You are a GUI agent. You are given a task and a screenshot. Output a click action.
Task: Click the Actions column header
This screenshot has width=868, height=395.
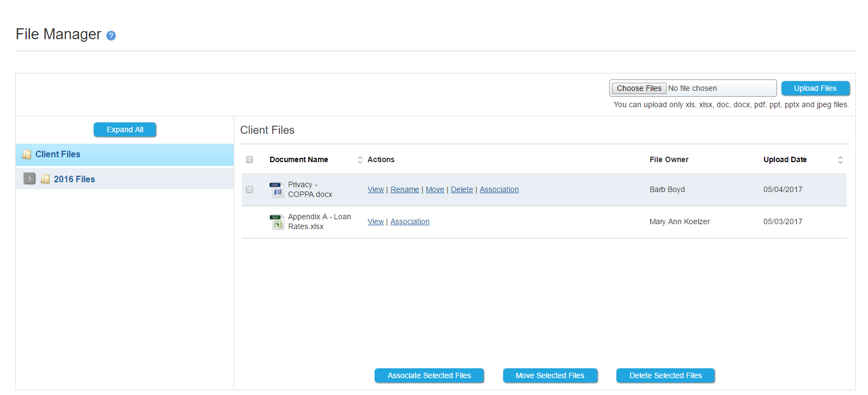pos(381,159)
